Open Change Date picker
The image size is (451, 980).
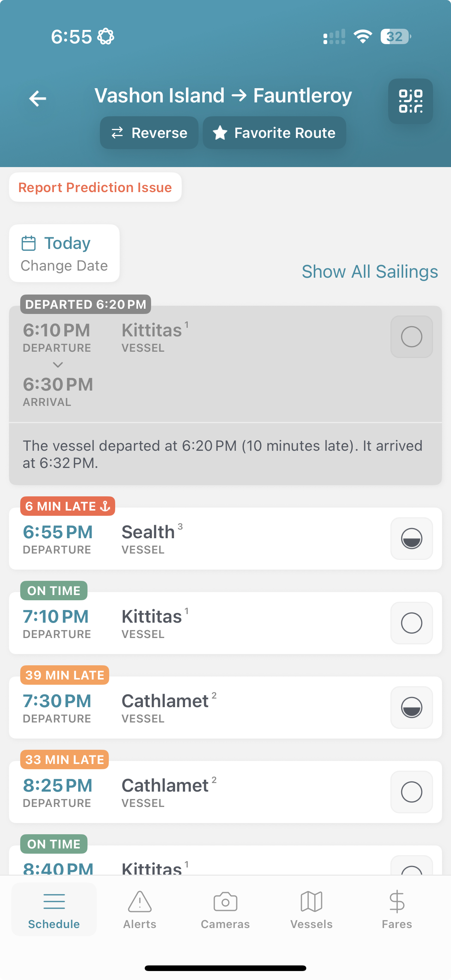64,265
